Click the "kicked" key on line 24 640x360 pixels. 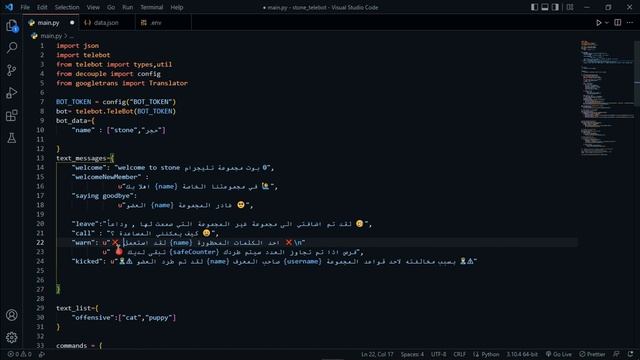(87, 261)
